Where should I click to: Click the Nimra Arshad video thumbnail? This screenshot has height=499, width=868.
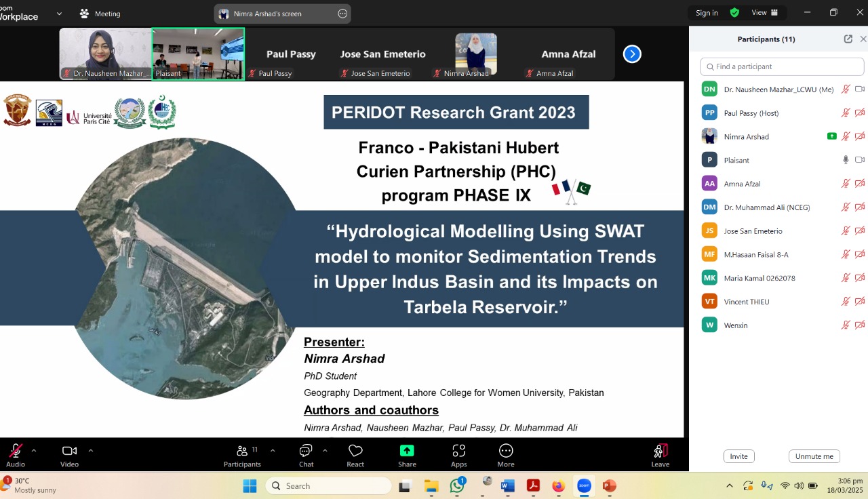[476, 54]
